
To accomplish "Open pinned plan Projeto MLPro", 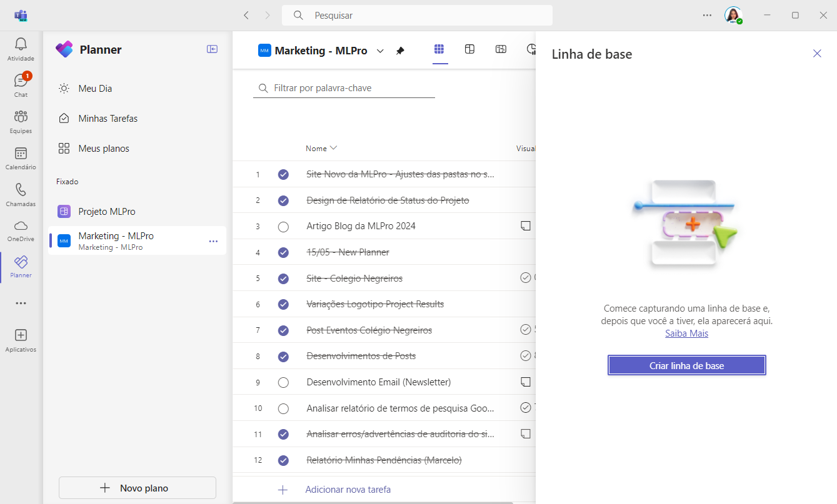I will click(138, 211).
